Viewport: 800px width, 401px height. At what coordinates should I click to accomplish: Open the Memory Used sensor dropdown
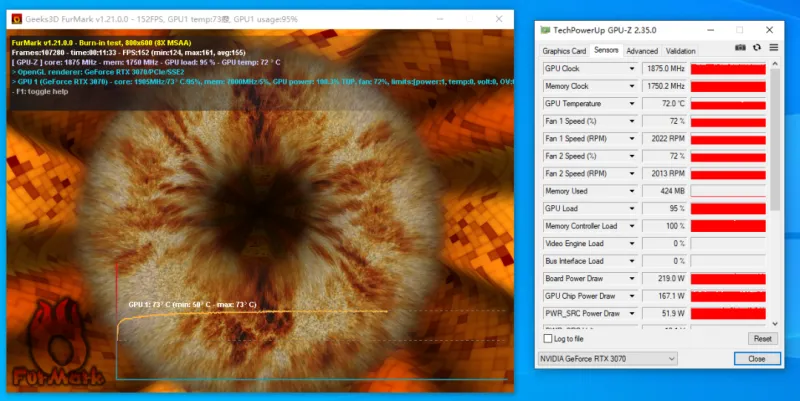point(632,191)
